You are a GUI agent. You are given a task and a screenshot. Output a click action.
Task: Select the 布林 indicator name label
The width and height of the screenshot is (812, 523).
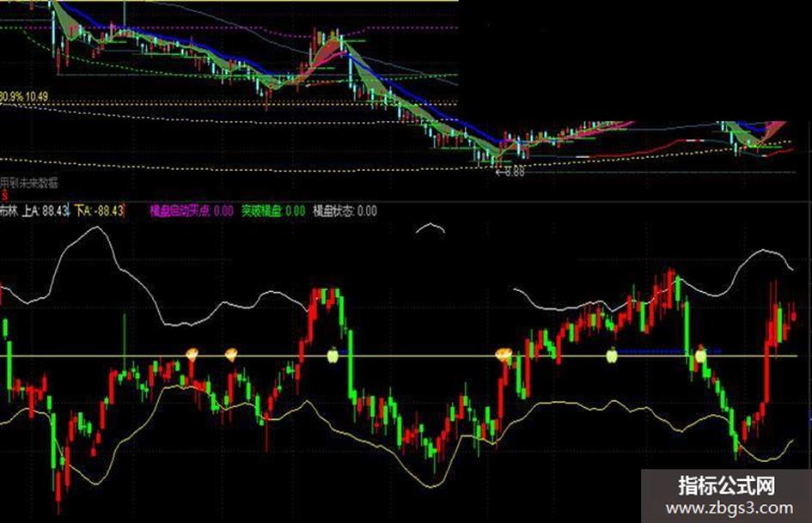(8, 210)
